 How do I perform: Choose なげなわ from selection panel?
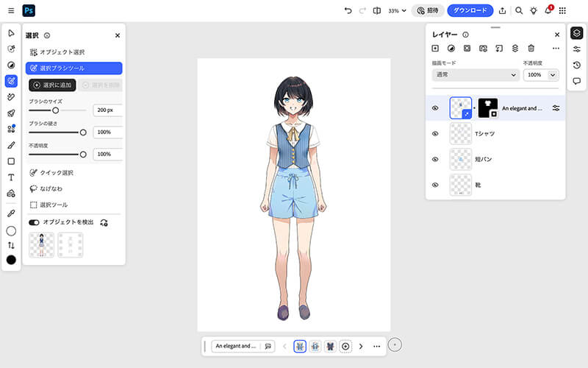(51, 188)
